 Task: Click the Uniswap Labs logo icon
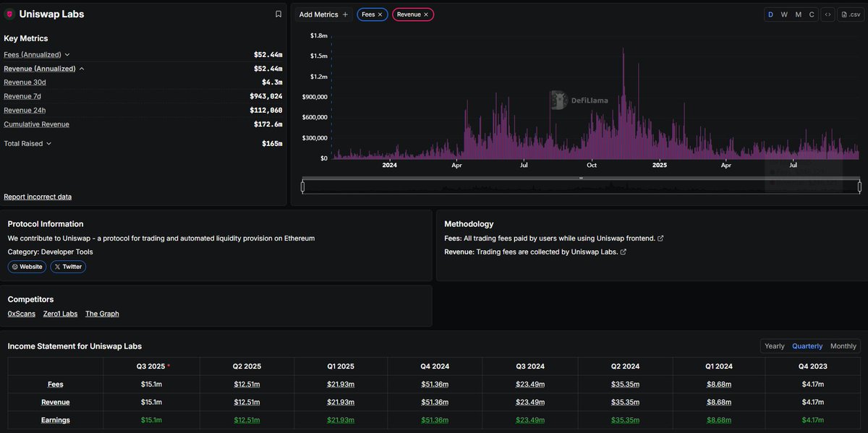(x=9, y=14)
